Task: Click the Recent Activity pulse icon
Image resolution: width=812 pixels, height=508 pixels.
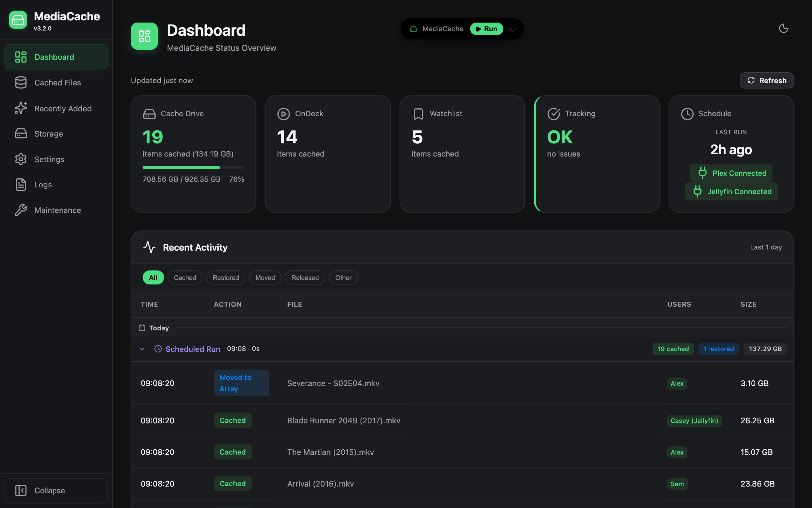Action: tap(149, 247)
